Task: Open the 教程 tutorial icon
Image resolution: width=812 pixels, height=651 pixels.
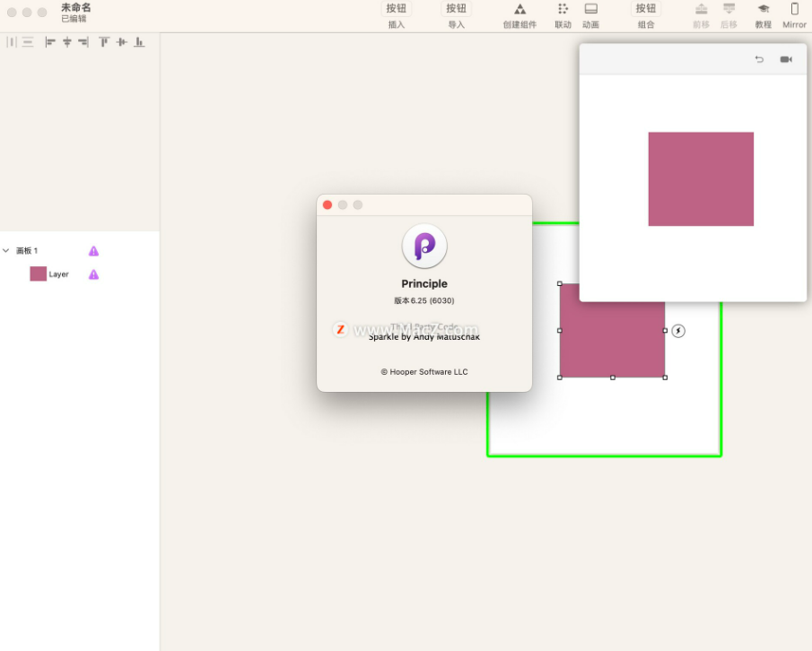Action: pyautogui.click(x=764, y=9)
